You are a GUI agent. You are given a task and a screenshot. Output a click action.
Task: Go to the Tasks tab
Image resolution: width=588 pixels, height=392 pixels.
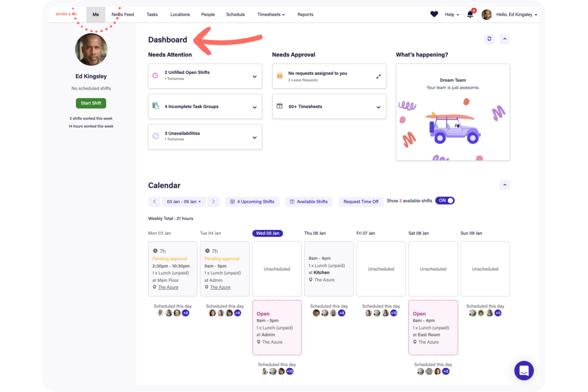point(152,15)
